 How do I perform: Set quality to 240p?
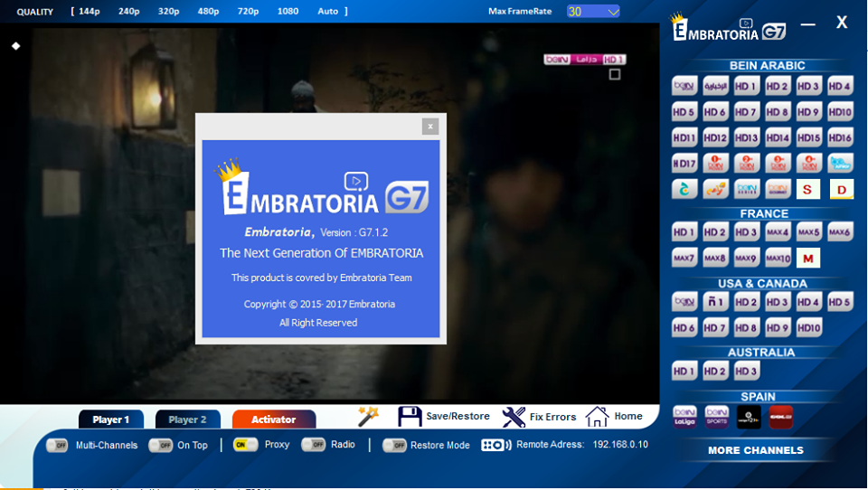coord(129,11)
